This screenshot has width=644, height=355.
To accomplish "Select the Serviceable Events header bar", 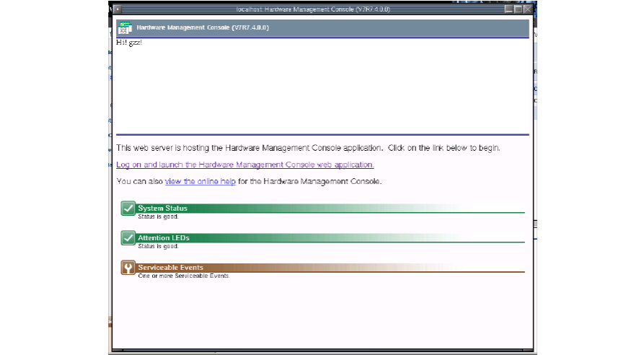I will pyautogui.click(x=331, y=268).
